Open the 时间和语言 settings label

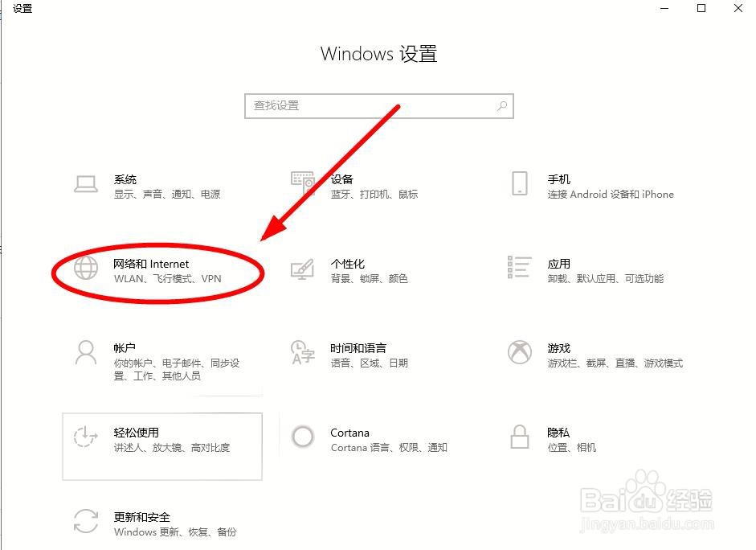click(358, 348)
